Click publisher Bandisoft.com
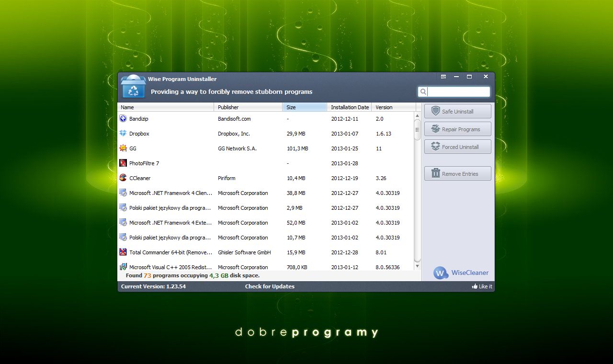613x364 pixels. click(x=234, y=119)
